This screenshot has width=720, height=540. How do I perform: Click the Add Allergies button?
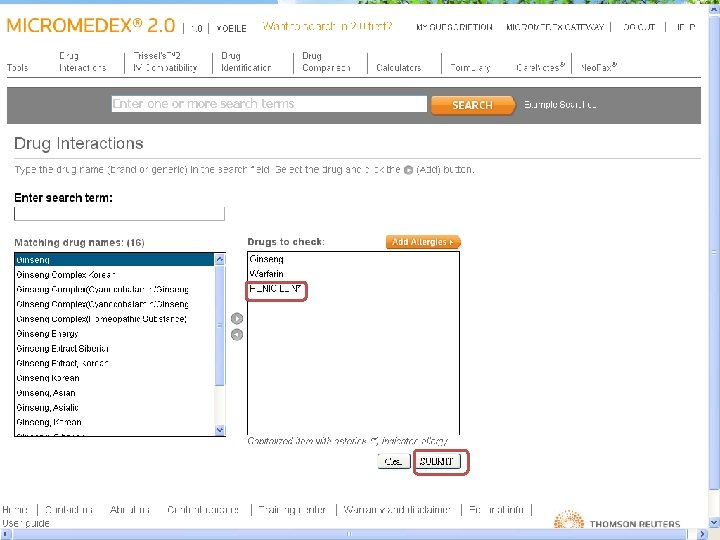(422, 242)
